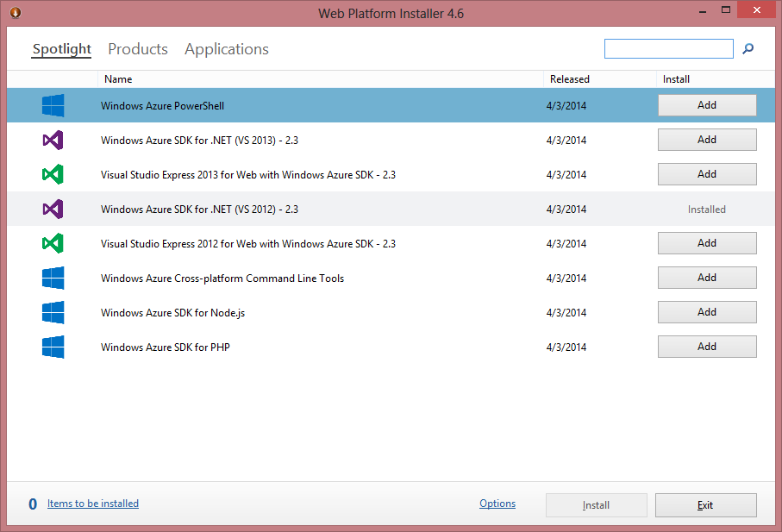Click the release date of SDK for Node.js
Viewport: 782px width, 532px height.
pos(566,313)
